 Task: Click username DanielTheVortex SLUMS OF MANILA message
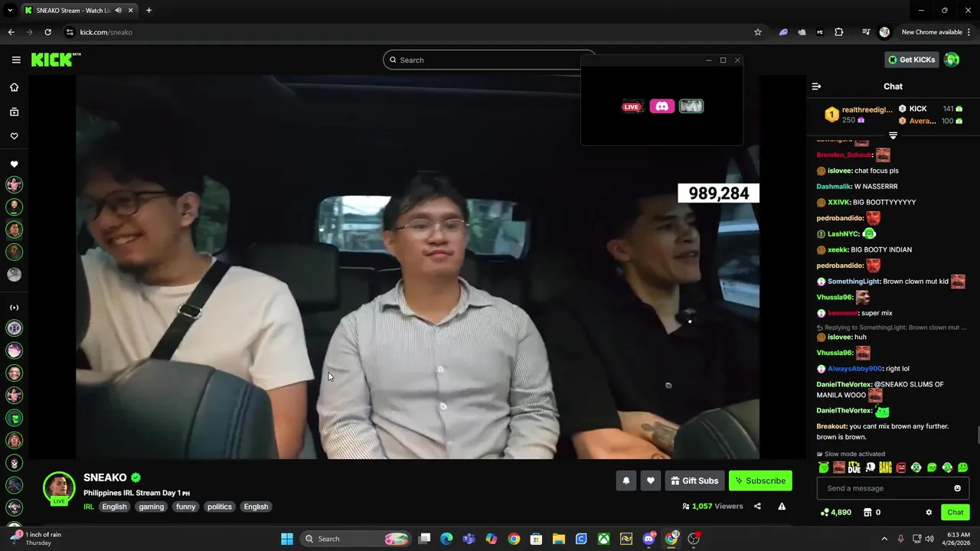coord(844,384)
